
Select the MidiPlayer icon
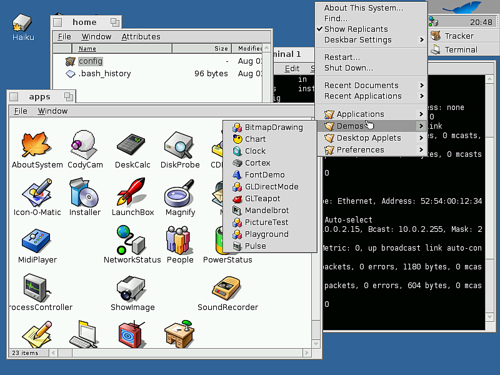tap(36, 241)
